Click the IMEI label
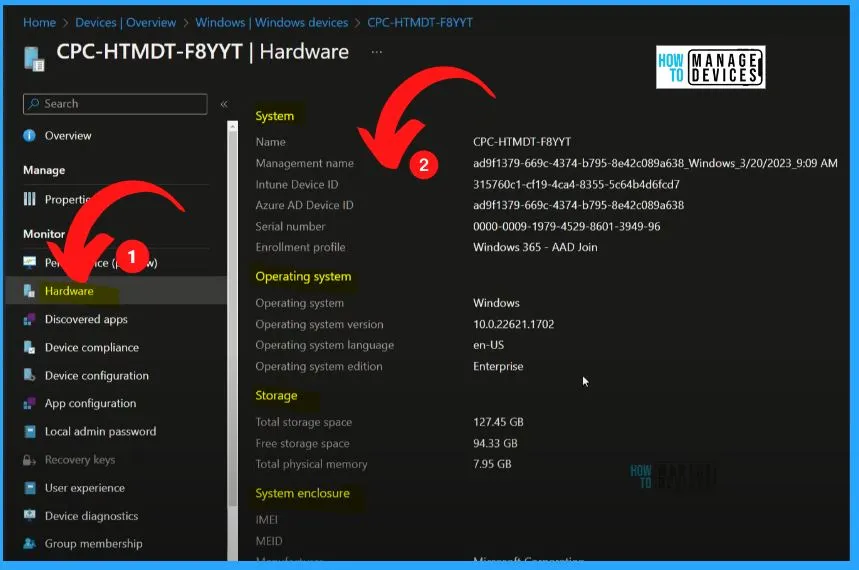This screenshot has width=859, height=570. [267, 520]
